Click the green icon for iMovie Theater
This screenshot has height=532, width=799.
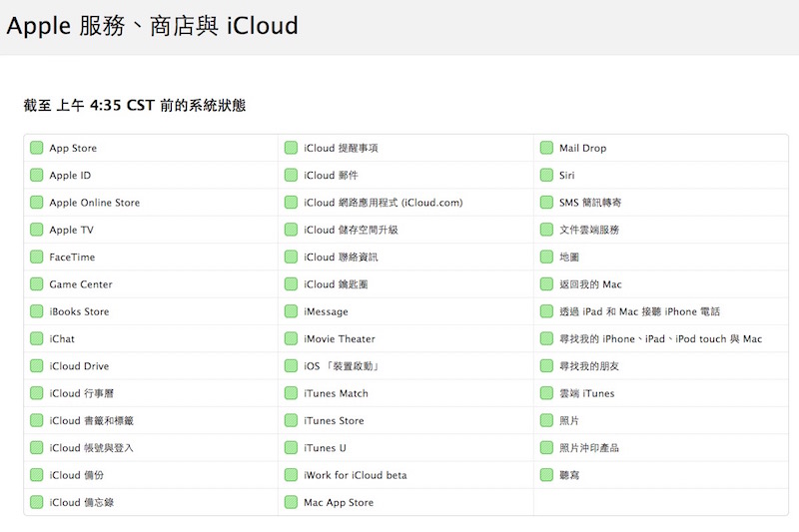(291, 338)
